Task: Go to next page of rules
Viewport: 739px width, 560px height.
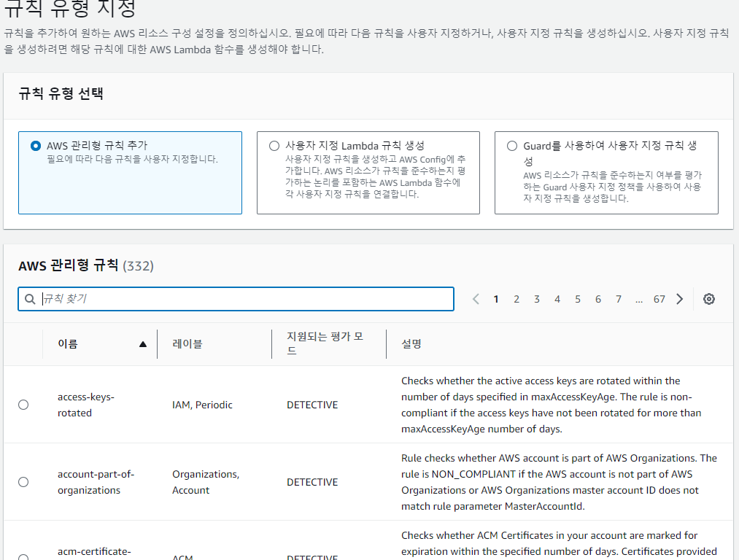Action: [680, 299]
